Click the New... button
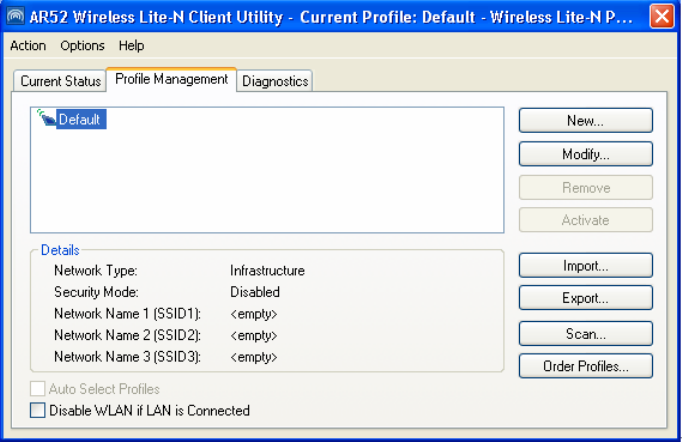This screenshot has width=682, height=442. click(585, 121)
